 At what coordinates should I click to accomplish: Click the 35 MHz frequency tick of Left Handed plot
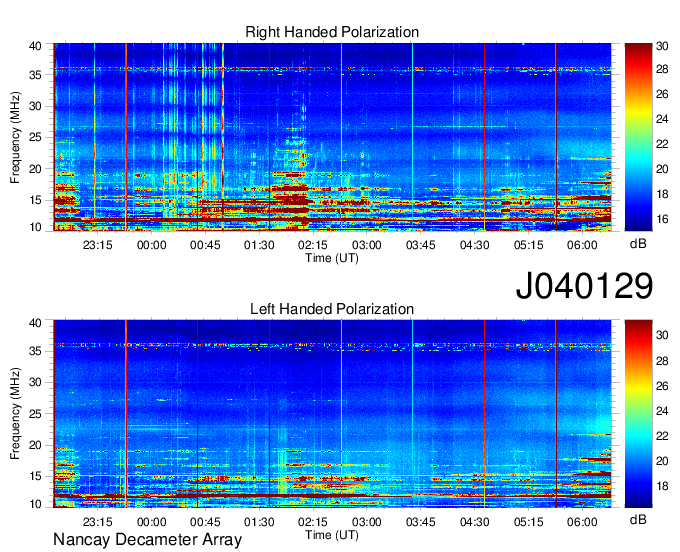coord(35,351)
